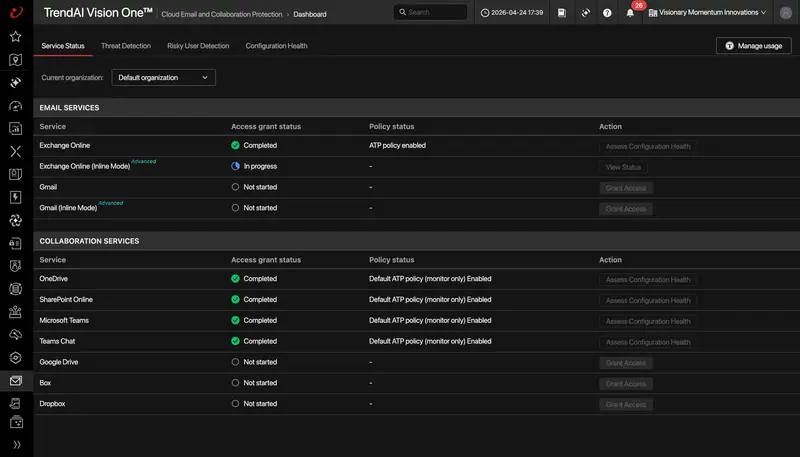The height and width of the screenshot is (457, 800).
Task: Click Grant Access for Gmail row
Action: [626, 188]
